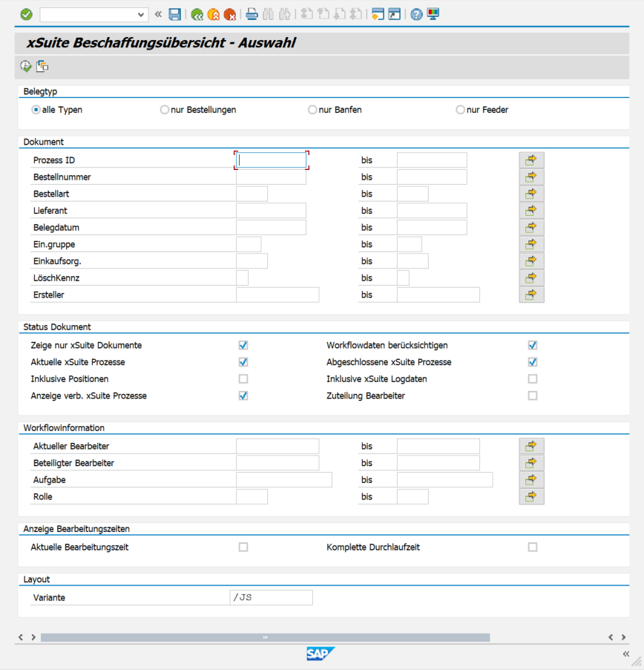Viewport: 644px width, 670px height.
Task: Enable the 'Inklusive Positionen' checkbox
Action: 243,378
